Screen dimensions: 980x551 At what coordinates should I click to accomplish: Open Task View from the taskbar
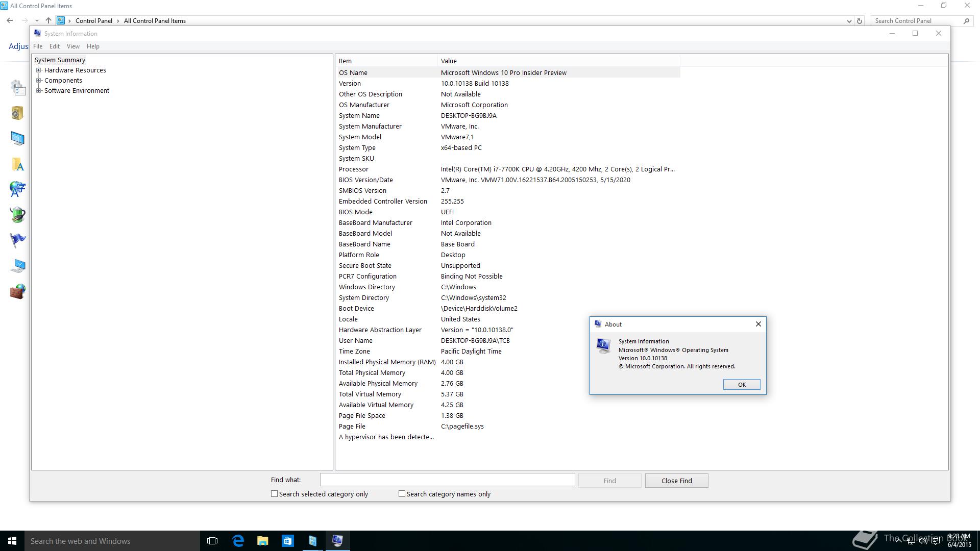(x=212, y=541)
